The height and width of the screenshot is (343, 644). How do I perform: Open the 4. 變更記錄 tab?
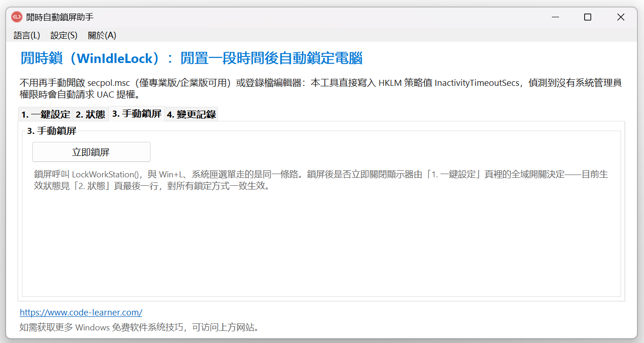click(x=192, y=114)
